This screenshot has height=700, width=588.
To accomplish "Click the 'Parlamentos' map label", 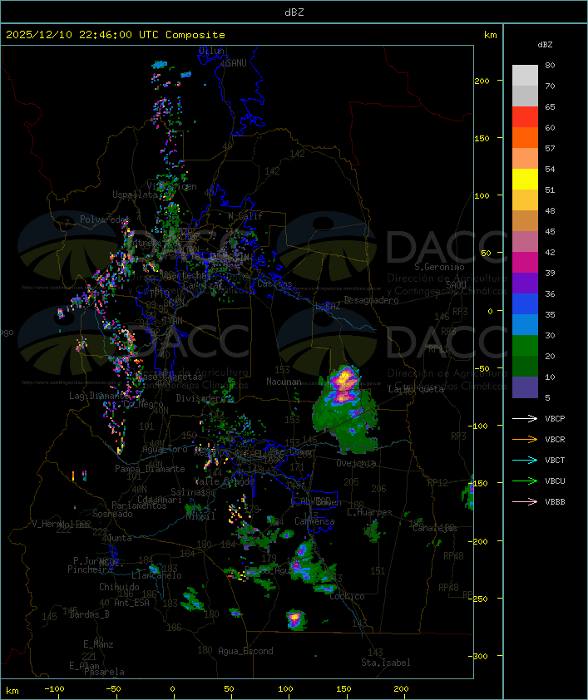I will (139, 505).
